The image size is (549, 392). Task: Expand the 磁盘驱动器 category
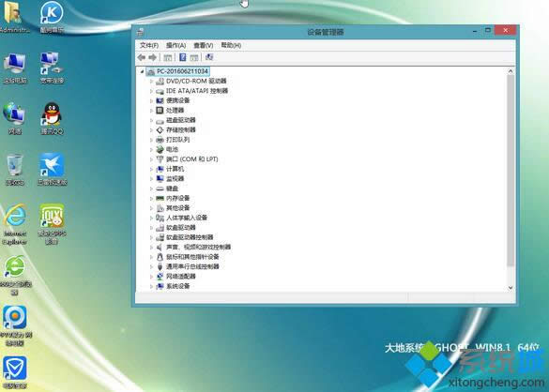pos(151,120)
